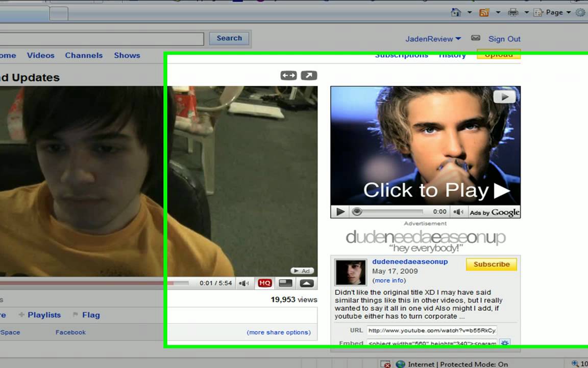This screenshot has width=588, height=368.
Task: Toggle HQ video quality
Action: (265, 284)
